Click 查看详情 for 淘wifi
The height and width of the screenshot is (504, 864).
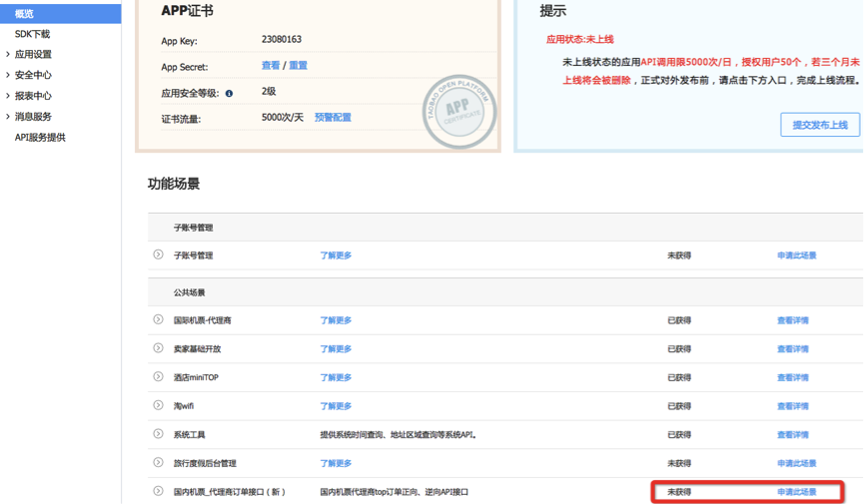tap(793, 406)
